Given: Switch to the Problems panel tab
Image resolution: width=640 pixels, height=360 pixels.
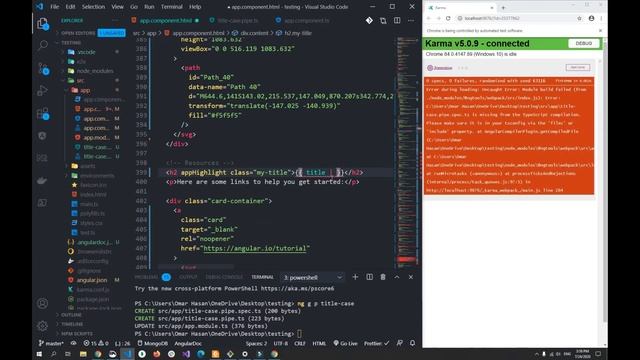Looking at the screenshot, I should point(146,277).
